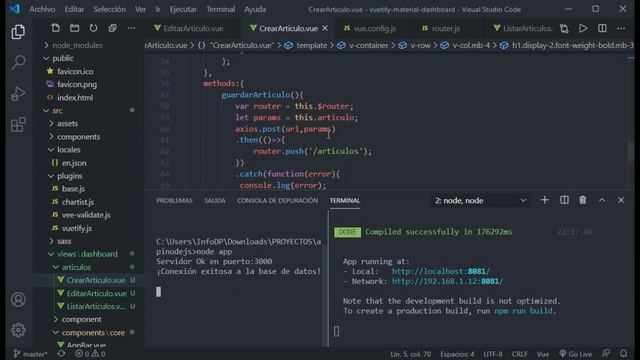
Task: Change language mode via Vue status item
Action: tap(543, 354)
